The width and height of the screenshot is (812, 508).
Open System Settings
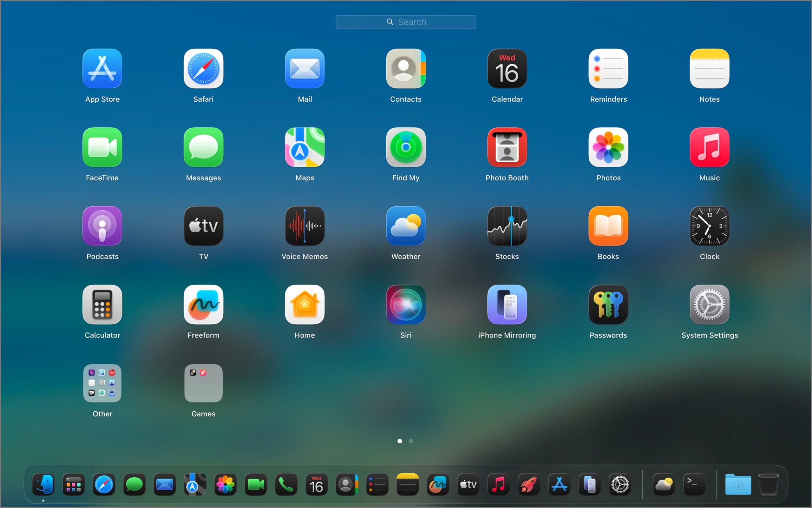pyautogui.click(x=709, y=305)
